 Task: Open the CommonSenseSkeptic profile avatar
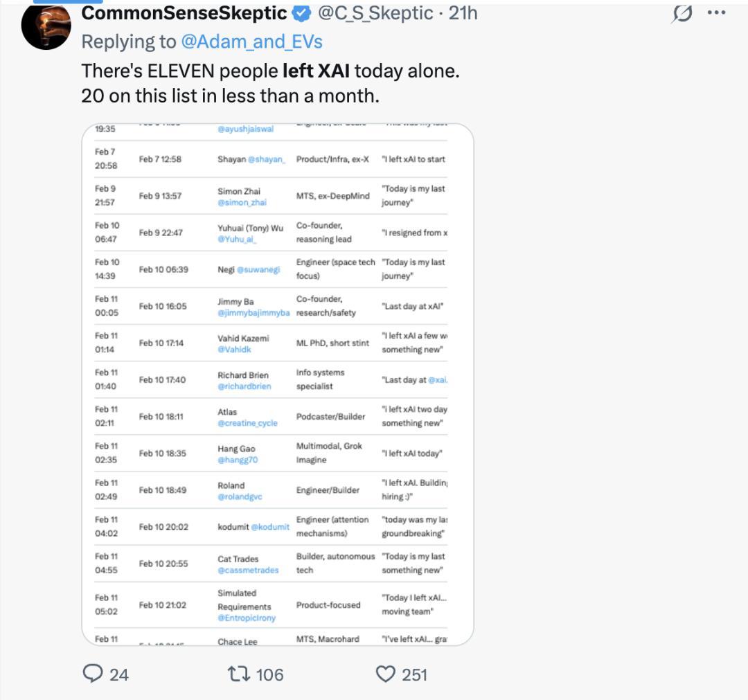pyautogui.click(x=46, y=26)
